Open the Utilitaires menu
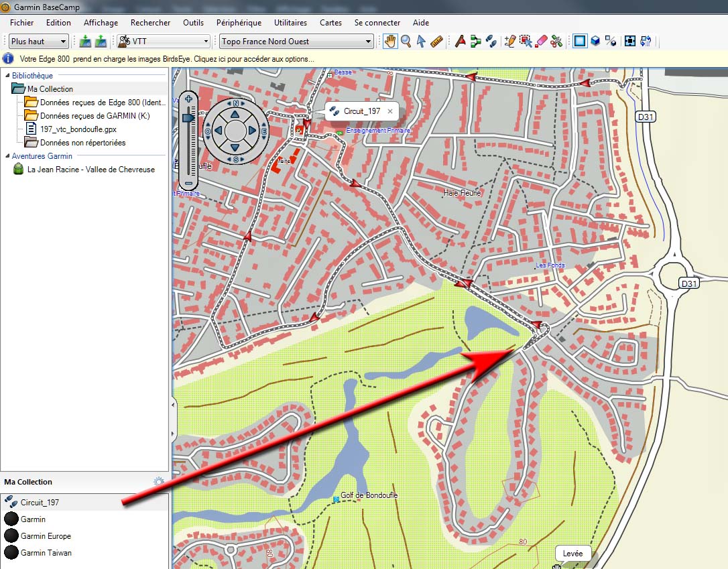The height and width of the screenshot is (569, 728). (x=290, y=22)
